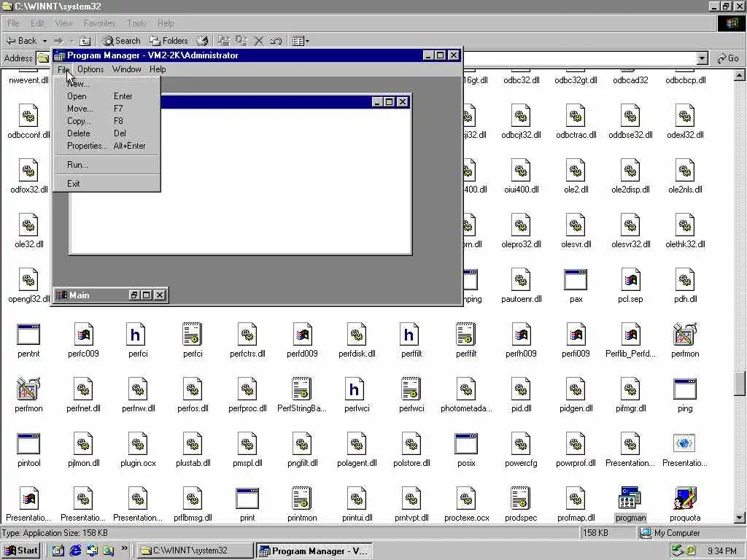Open the progman application icon
Screen dimensions: 747x560
point(630,498)
